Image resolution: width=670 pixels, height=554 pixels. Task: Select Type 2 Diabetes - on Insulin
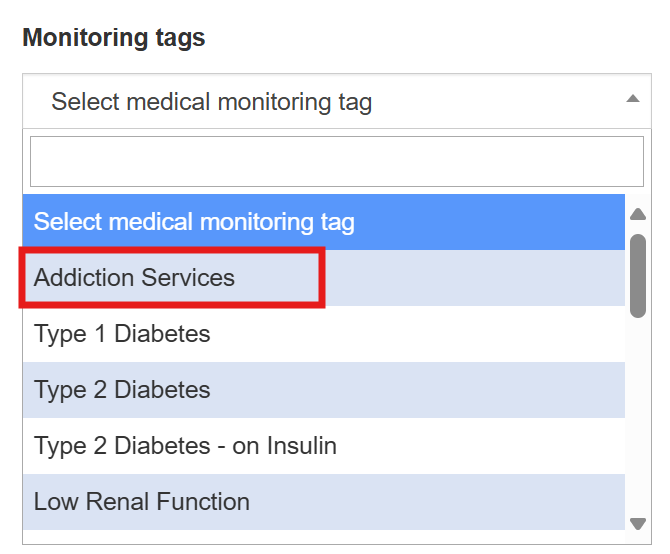[185, 446]
